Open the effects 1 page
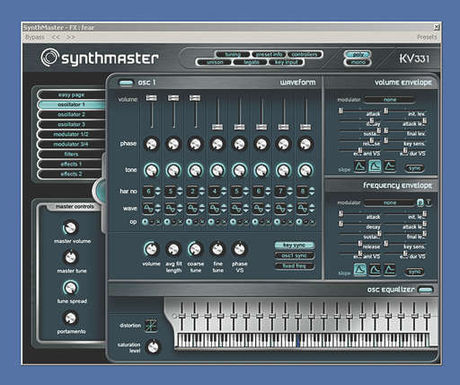Screen dimensions: 460x385 coord(71,164)
